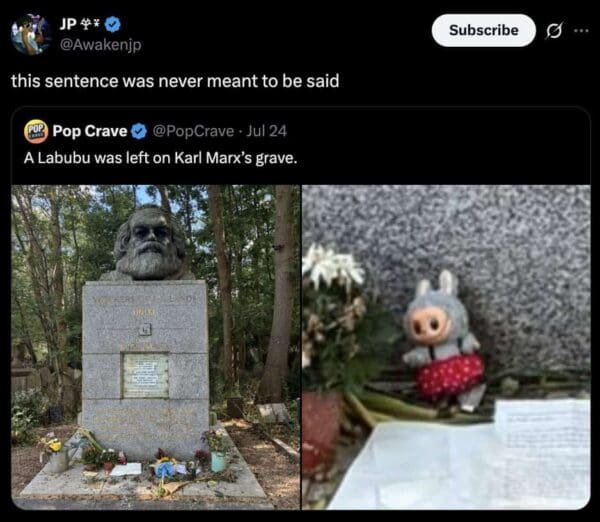
Task: Open the Jul 24 timestamp link
Action: click(266, 131)
